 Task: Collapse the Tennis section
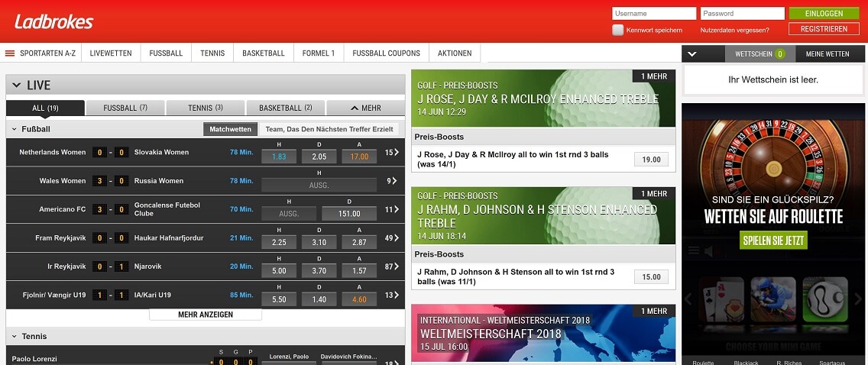(15, 336)
